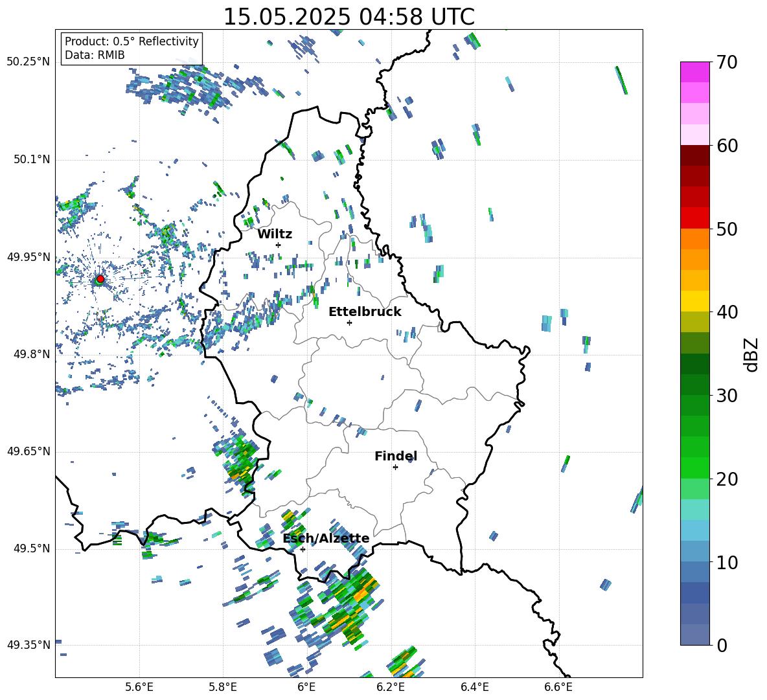This screenshot has width=767, height=700.
Task: Click the 49.8°N latitude label
Action: (32, 354)
